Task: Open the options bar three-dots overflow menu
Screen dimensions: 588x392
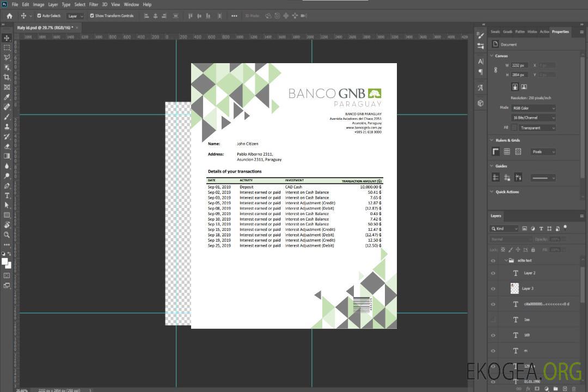Action: point(234,16)
